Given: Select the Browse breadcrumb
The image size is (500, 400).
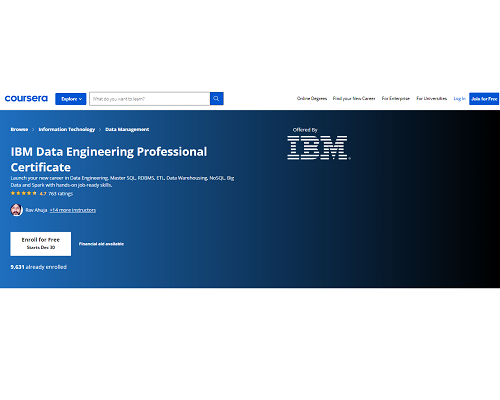Looking at the screenshot, I should (19, 129).
